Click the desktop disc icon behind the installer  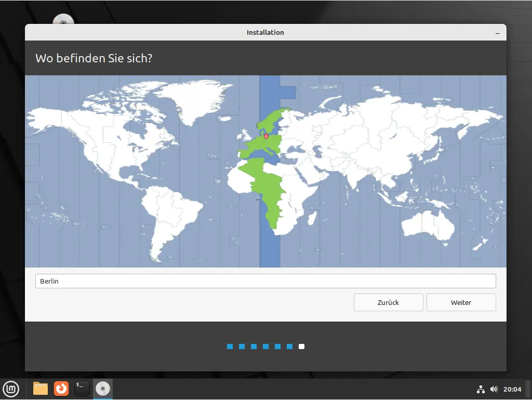click(x=64, y=20)
